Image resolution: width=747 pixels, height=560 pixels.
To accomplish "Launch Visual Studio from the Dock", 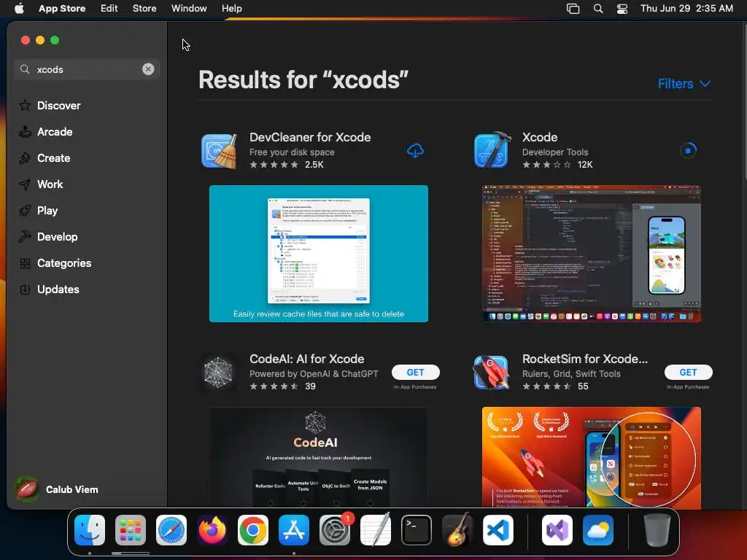I will (557, 530).
